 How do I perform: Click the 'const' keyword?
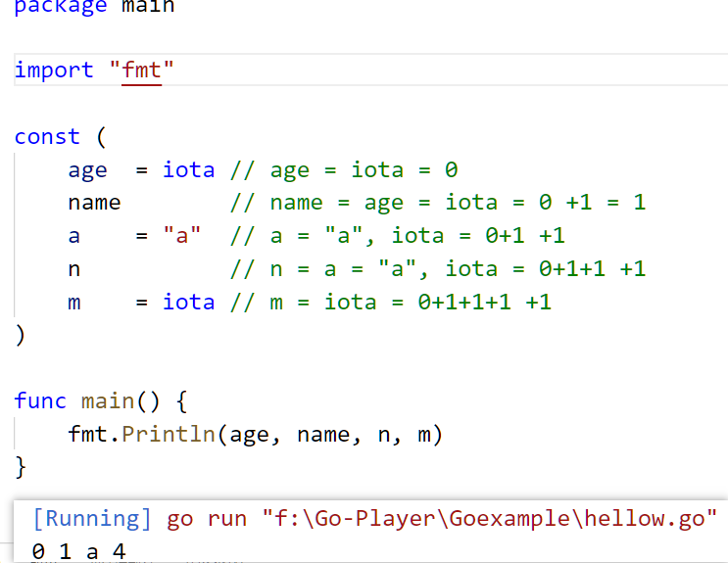pyautogui.click(x=47, y=136)
